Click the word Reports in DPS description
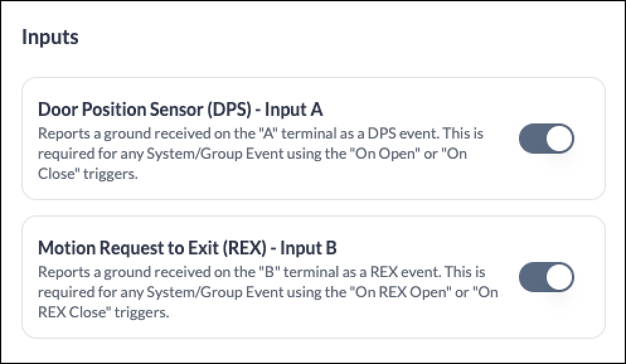Image resolution: width=626 pixels, height=364 pixels. point(64,134)
